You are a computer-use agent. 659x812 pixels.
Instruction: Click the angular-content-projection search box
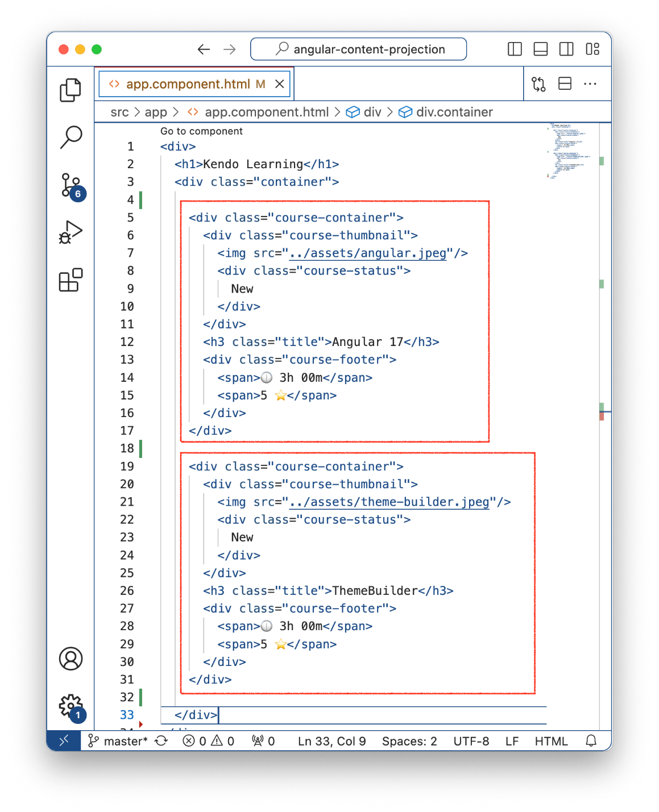coord(358,49)
